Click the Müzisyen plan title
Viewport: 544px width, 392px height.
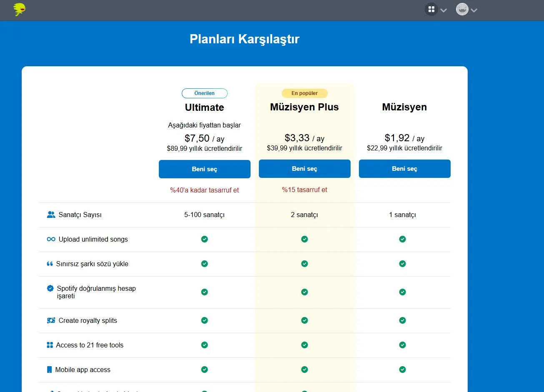tap(405, 107)
